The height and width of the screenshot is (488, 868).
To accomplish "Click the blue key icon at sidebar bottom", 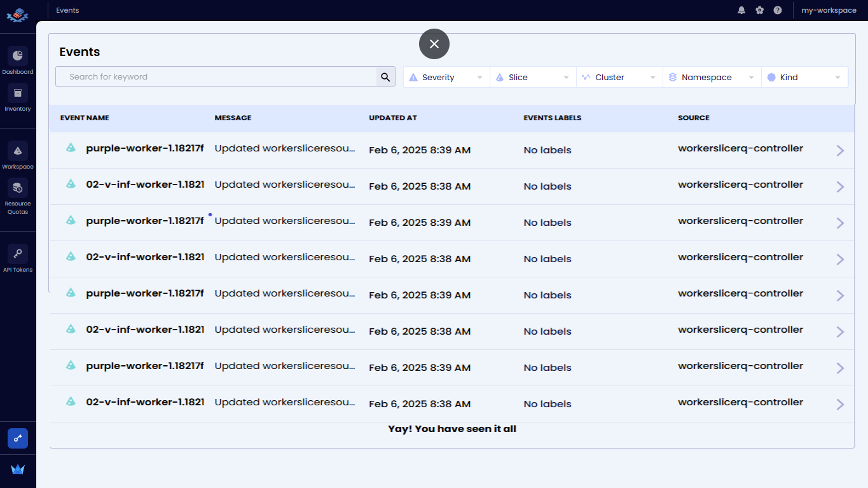I will tap(18, 438).
